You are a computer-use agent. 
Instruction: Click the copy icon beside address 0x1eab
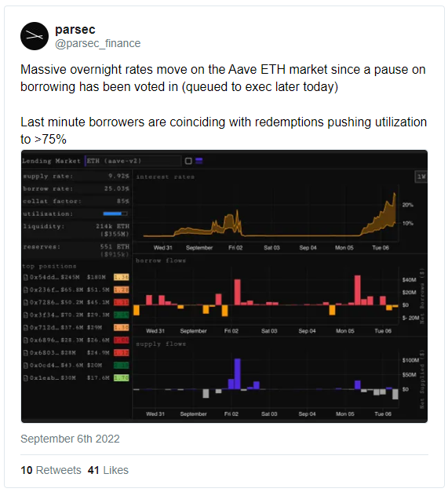(x=26, y=377)
